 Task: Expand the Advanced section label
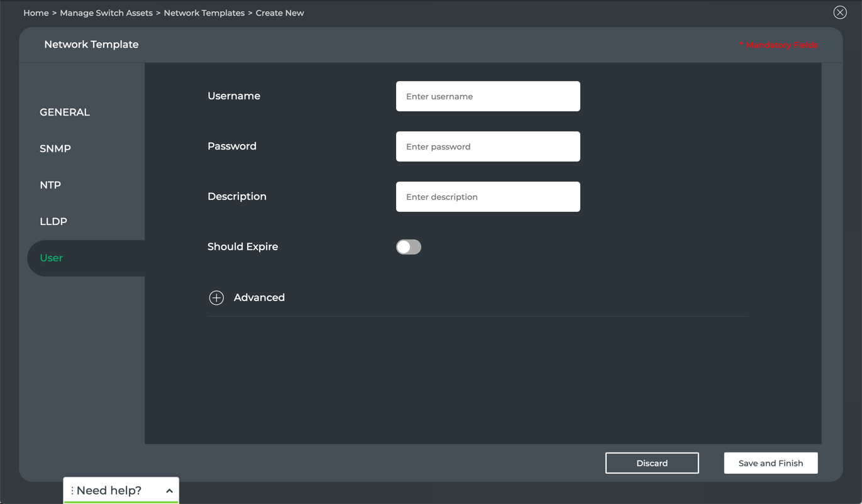tap(259, 298)
